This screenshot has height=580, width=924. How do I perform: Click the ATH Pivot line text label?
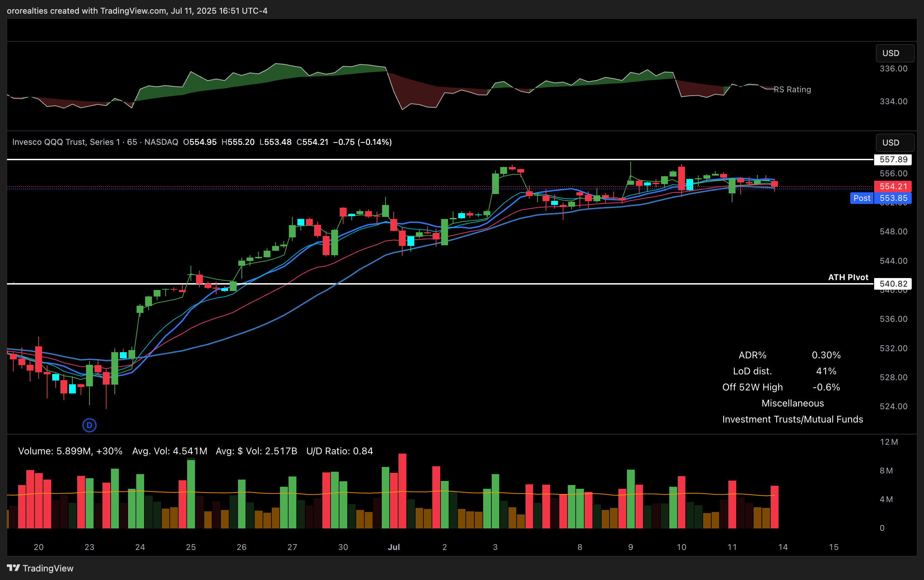[x=848, y=277]
